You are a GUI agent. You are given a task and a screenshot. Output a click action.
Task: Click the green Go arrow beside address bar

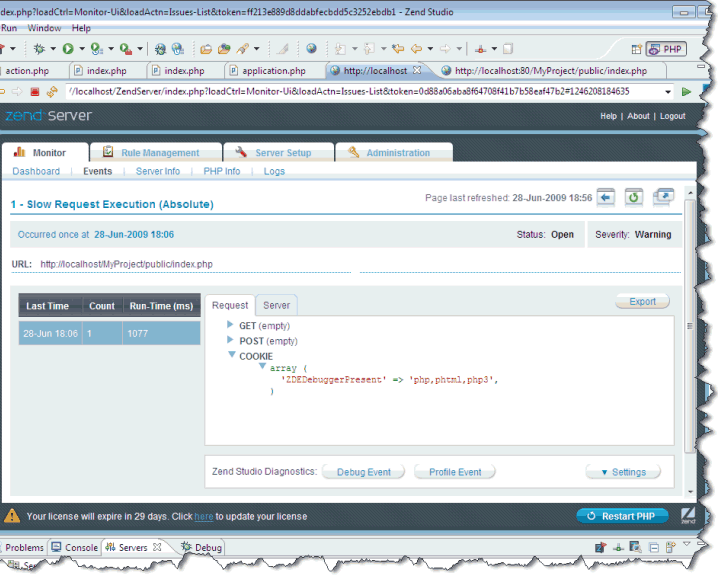click(686, 91)
